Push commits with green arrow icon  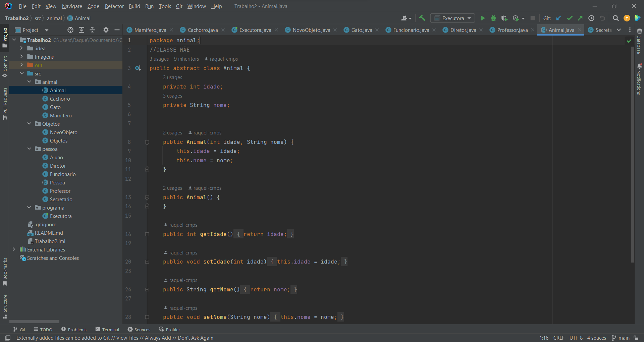click(580, 18)
